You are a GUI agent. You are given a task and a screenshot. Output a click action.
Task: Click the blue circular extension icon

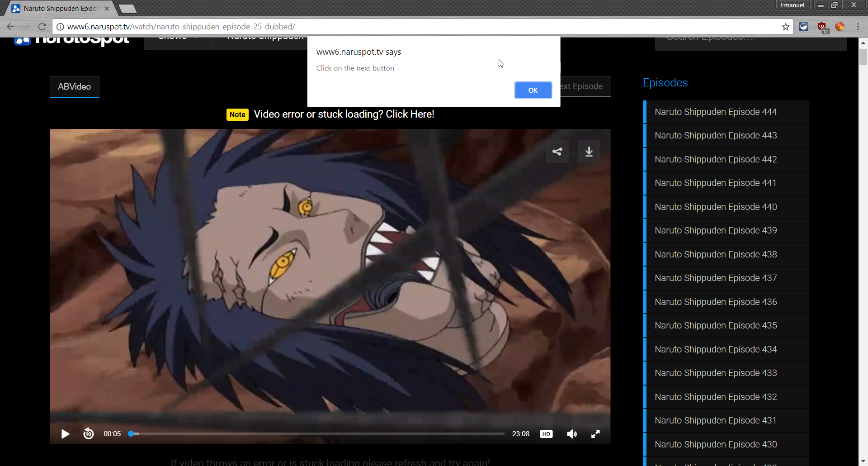pos(803,27)
